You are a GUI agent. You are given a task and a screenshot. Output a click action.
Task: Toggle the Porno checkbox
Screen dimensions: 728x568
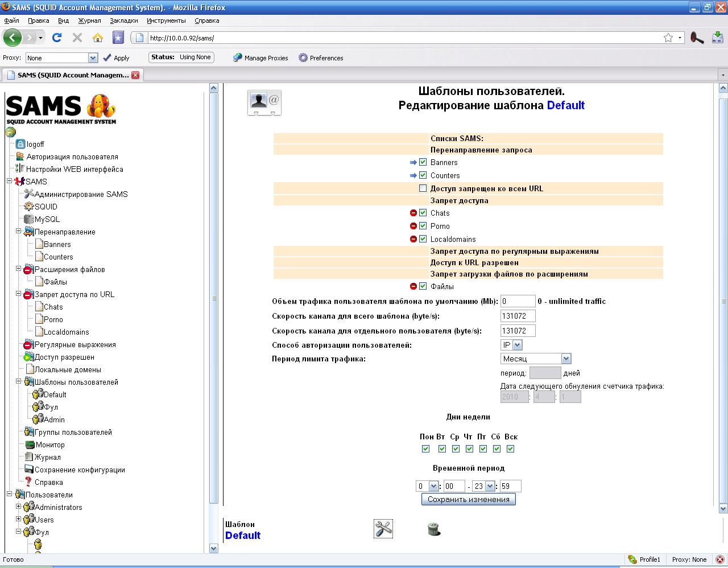pyautogui.click(x=423, y=226)
